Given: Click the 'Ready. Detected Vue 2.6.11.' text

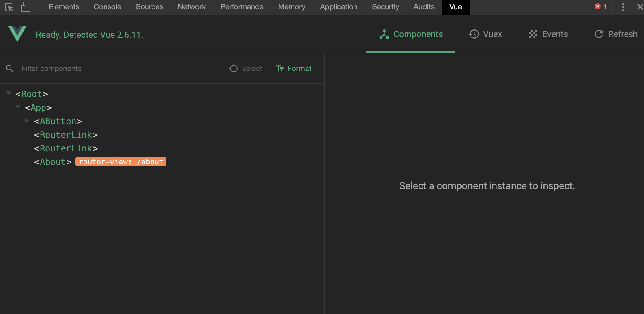Looking at the screenshot, I should (89, 35).
